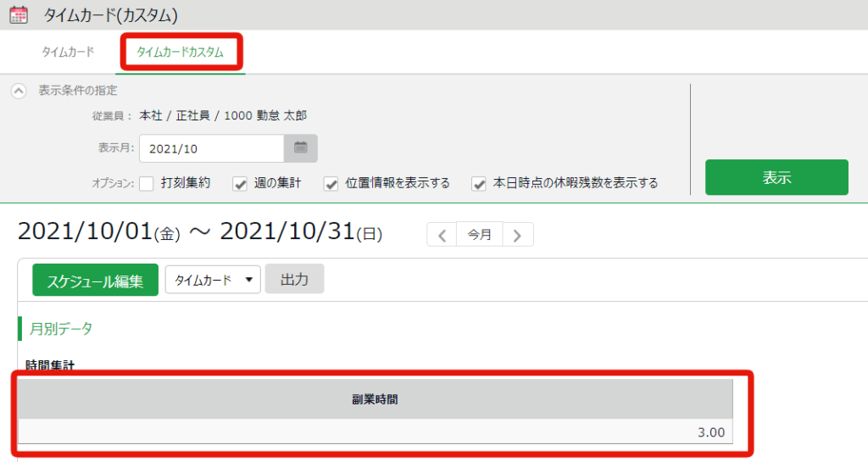Image resolution: width=868 pixels, height=462 pixels.
Task: Collapse the 表示条件の指定 section
Action: (x=19, y=91)
